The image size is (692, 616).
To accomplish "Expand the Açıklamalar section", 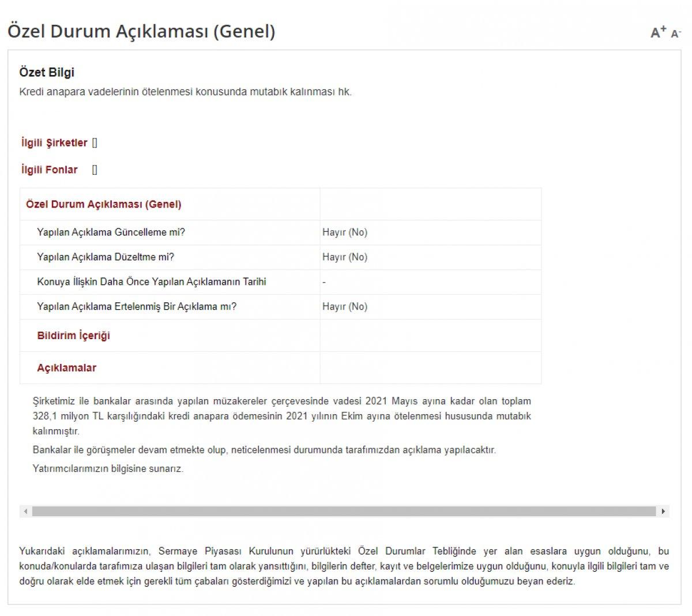I will click(x=67, y=367).
